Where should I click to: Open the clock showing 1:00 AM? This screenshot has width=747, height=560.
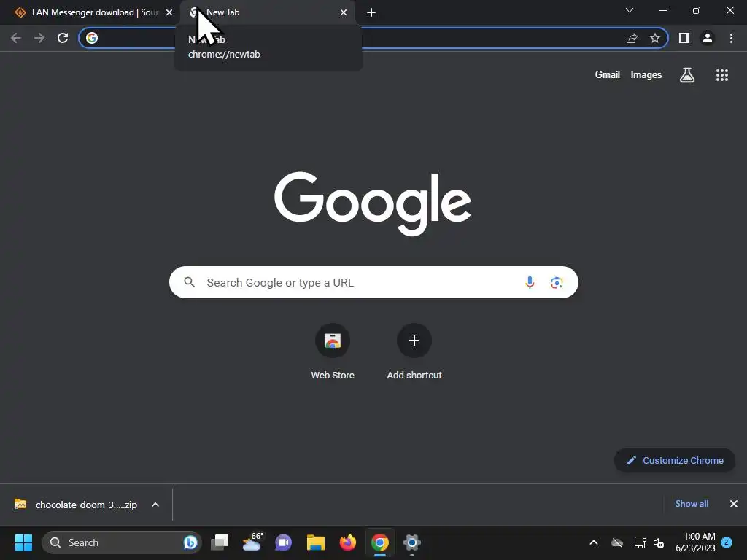pos(695,542)
